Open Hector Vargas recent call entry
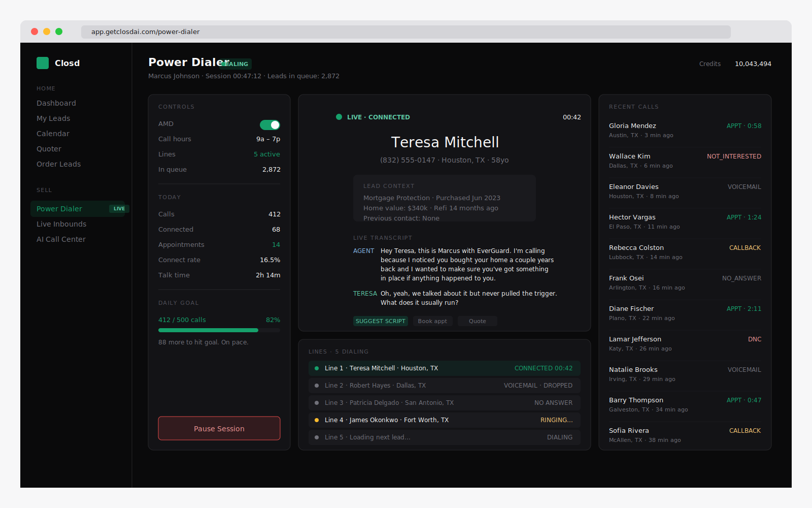 pos(685,222)
